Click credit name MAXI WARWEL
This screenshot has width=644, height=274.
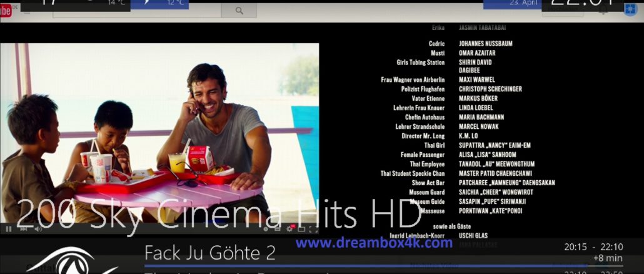click(477, 79)
